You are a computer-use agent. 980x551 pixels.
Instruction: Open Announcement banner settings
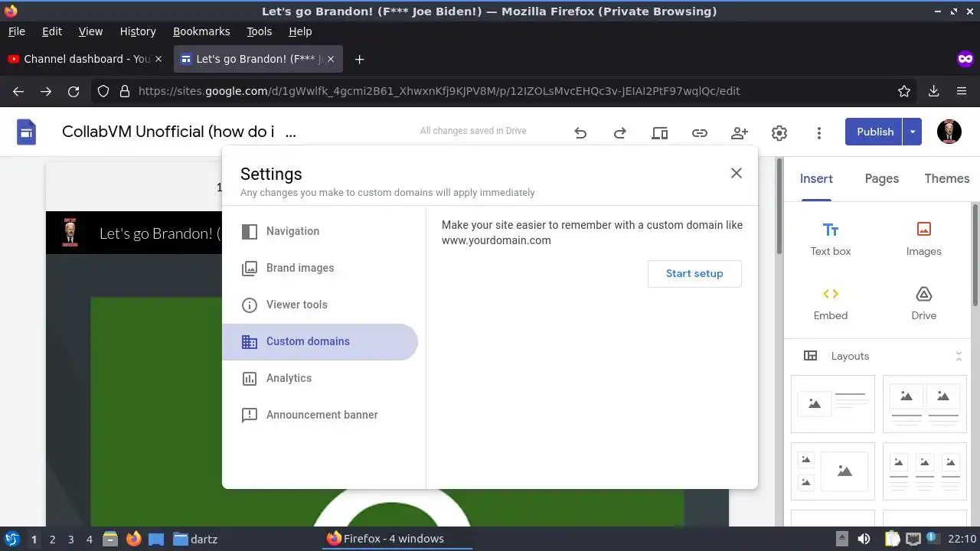[x=320, y=415]
